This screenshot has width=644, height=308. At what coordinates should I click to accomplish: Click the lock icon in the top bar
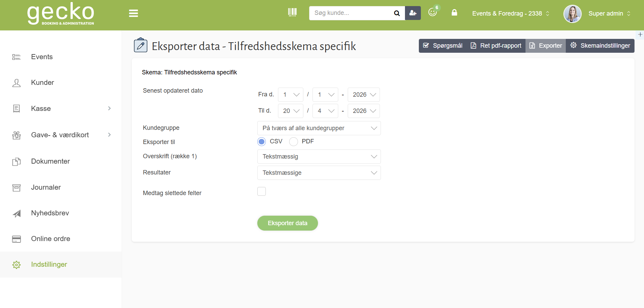tap(454, 13)
